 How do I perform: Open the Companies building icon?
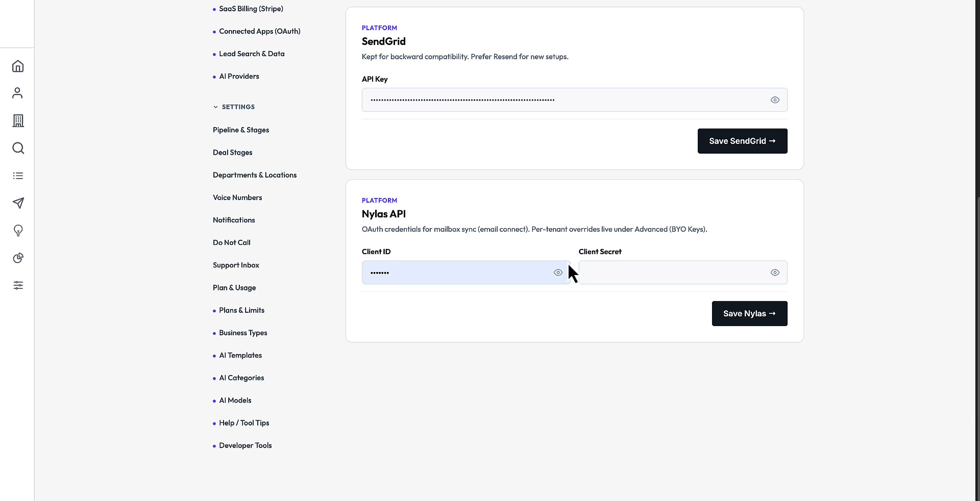click(x=18, y=120)
